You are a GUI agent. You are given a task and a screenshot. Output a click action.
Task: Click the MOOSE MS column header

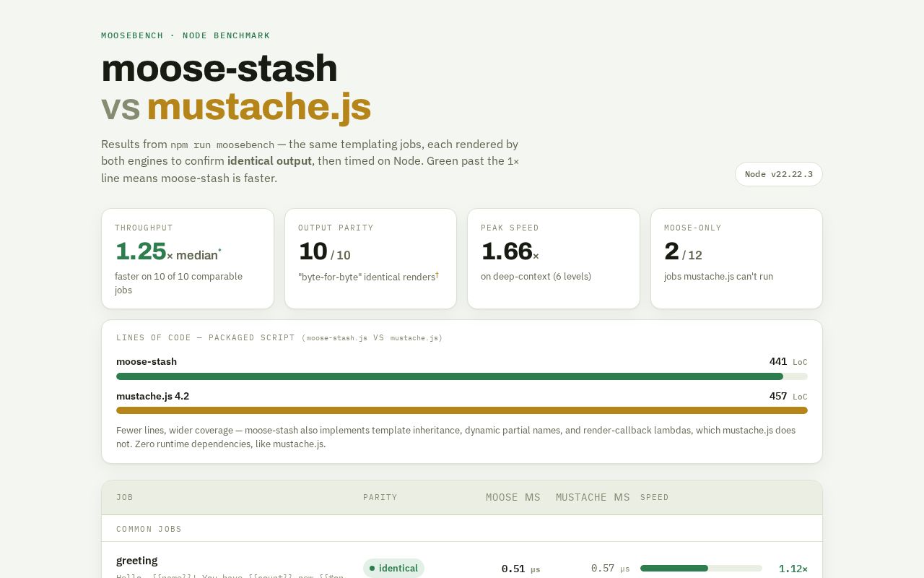click(x=513, y=497)
